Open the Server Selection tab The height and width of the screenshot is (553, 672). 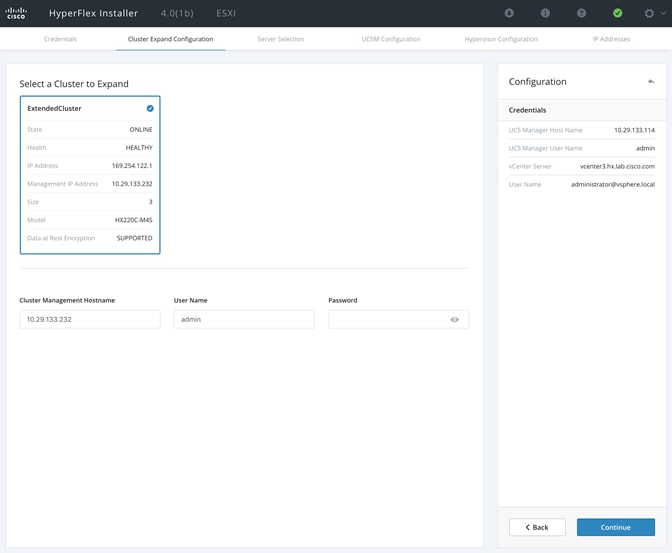tap(281, 39)
